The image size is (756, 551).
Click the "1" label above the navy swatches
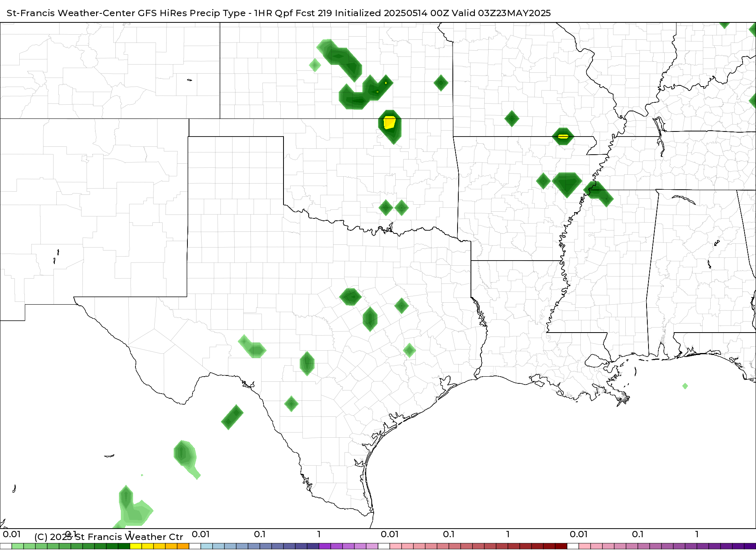click(x=319, y=534)
